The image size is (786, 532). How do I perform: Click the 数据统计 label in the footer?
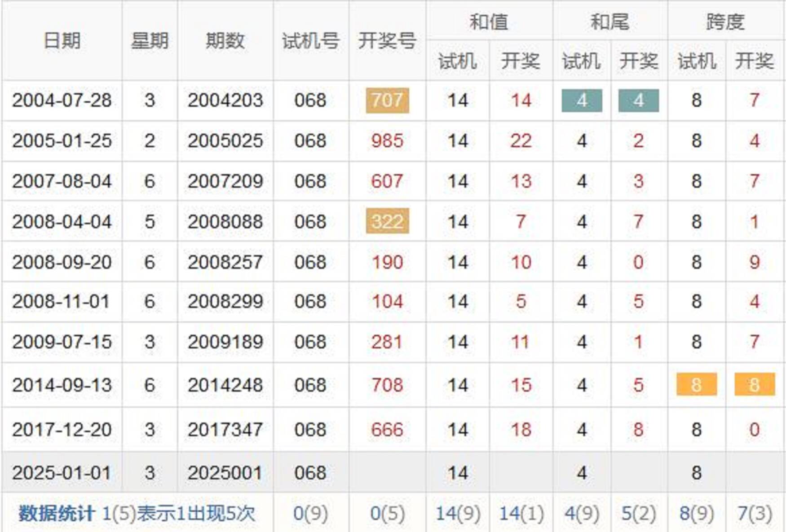click(57, 513)
